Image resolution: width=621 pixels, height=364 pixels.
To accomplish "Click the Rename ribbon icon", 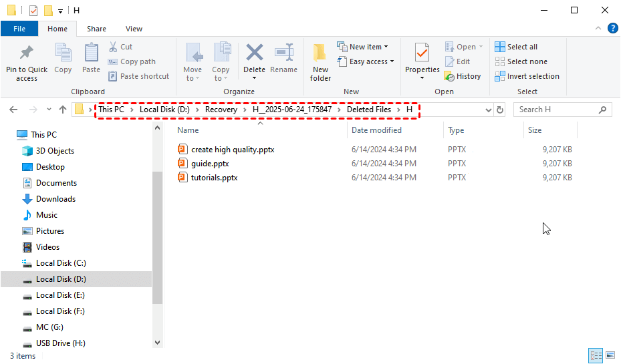I will click(x=284, y=53).
